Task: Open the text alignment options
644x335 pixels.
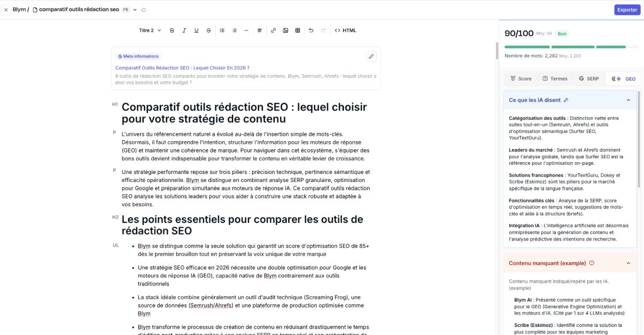Action: [260, 31]
